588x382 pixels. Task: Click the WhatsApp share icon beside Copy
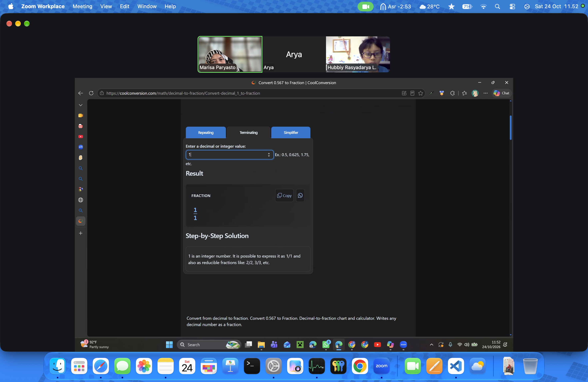pos(300,195)
